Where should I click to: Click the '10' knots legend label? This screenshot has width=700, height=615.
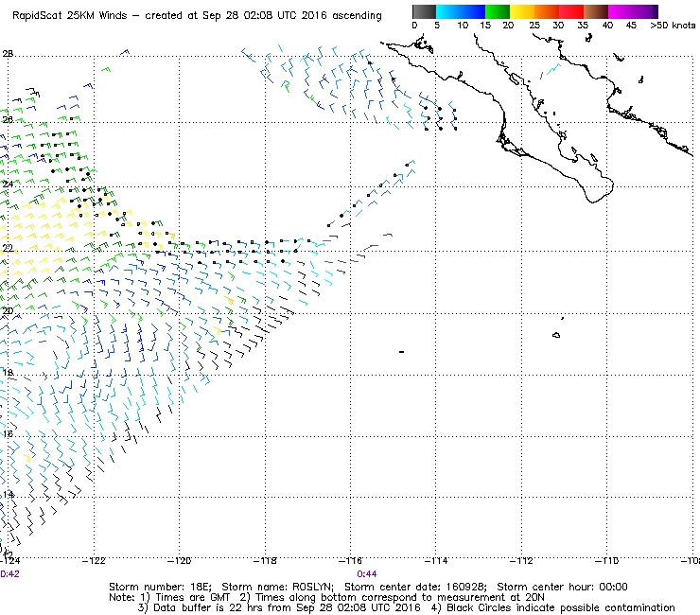tap(463, 26)
